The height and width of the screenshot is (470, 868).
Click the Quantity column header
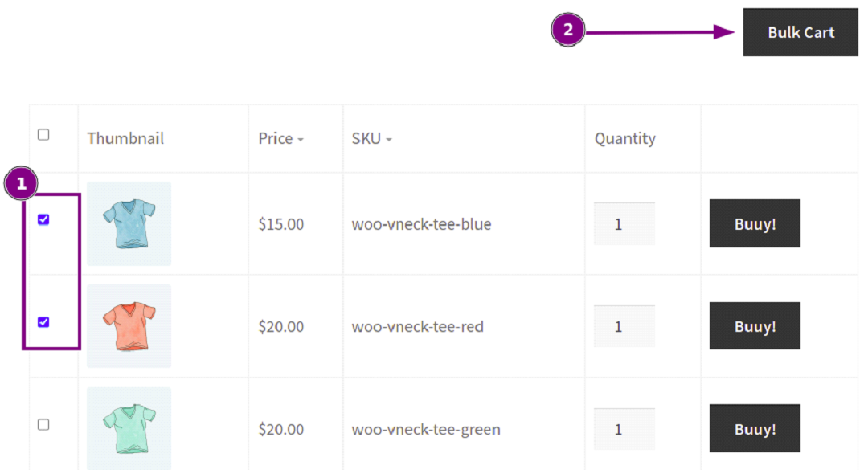tap(625, 138)
